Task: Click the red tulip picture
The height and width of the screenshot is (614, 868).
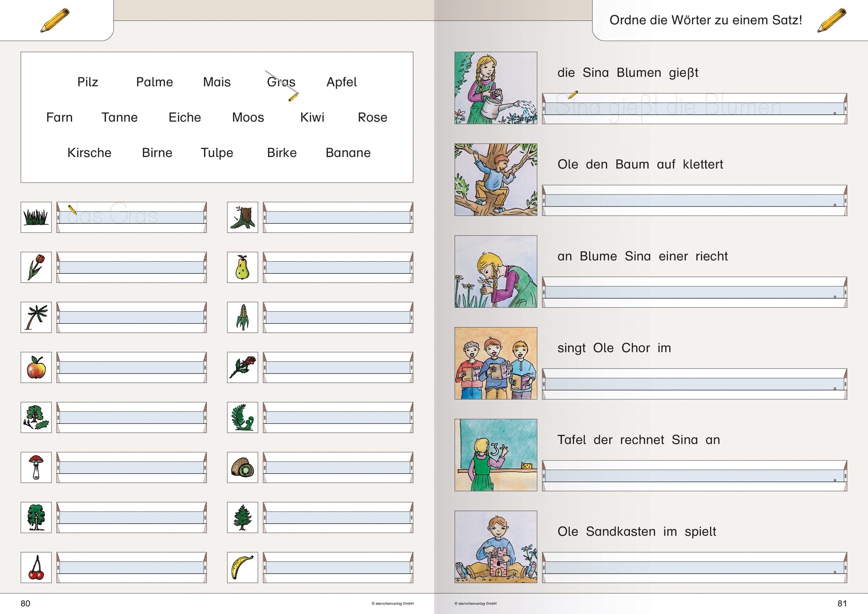Action: click(x=36, y=267)
